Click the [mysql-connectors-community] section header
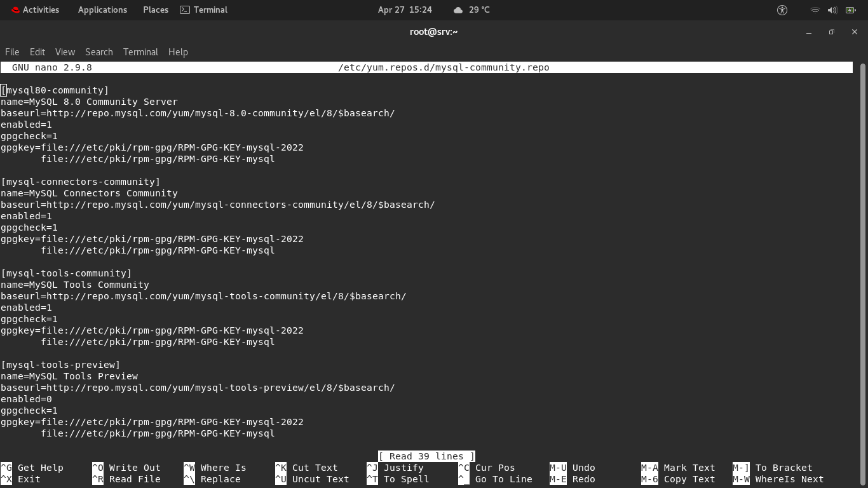This screenshot has height=488, width=868. (81, 182)
